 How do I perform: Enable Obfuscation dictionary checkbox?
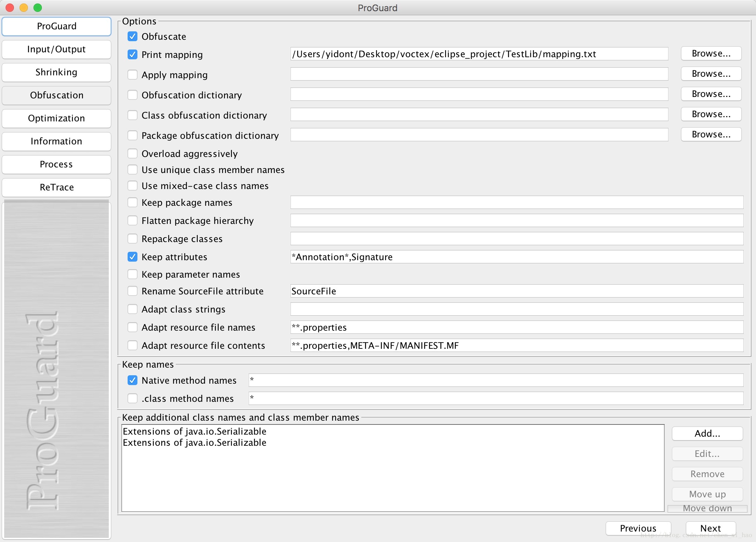coord(133,95)
